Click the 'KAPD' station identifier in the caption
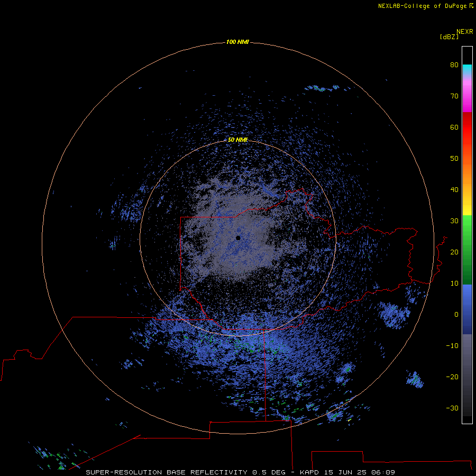The height and width of the screenshot is (476, 476). 309,472
